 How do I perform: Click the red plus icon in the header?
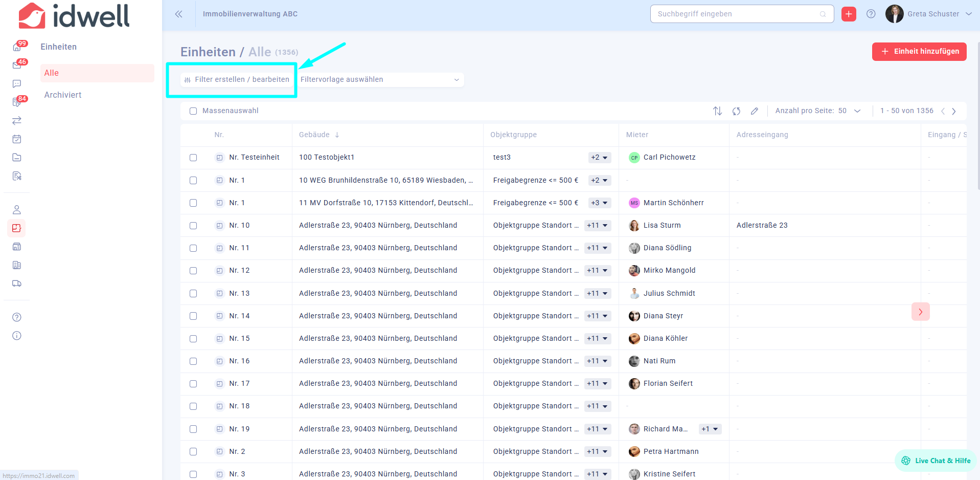849,14
